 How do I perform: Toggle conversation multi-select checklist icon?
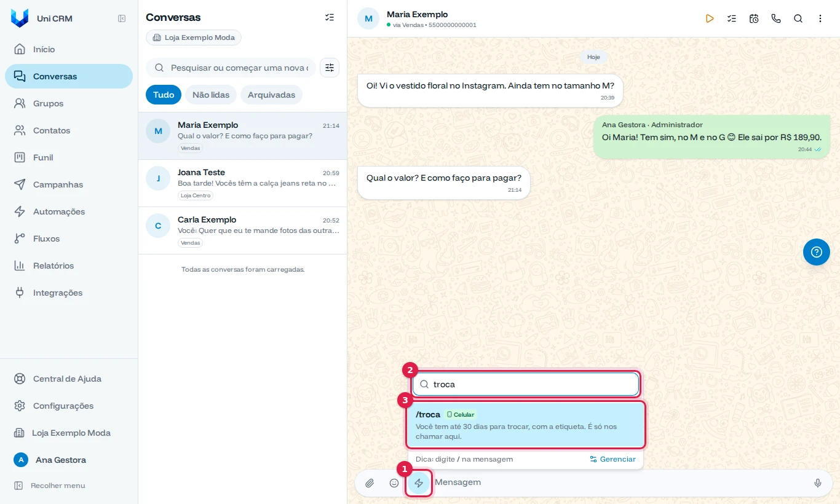pyautogui.click(x=330, y=17)
